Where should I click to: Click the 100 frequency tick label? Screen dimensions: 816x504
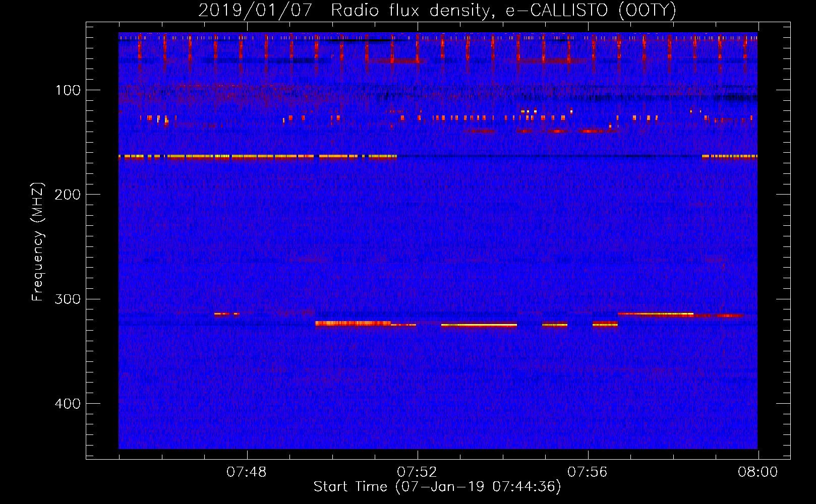pos(68,90)
